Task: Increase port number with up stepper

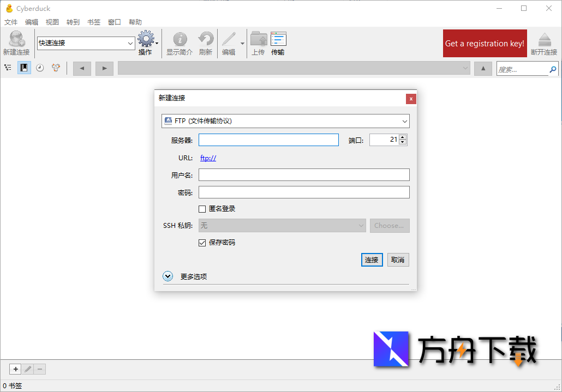Action: tap(403, 137)
